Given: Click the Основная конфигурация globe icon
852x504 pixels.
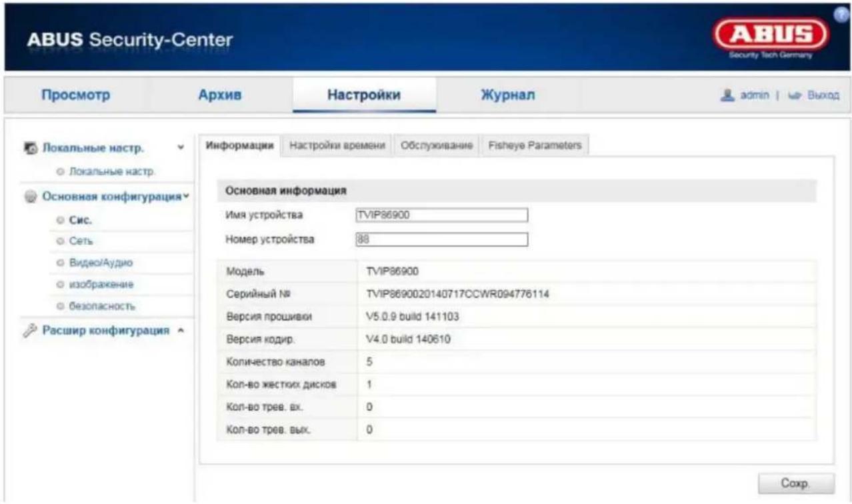Looking at the screenshot, I should (31, 197).
